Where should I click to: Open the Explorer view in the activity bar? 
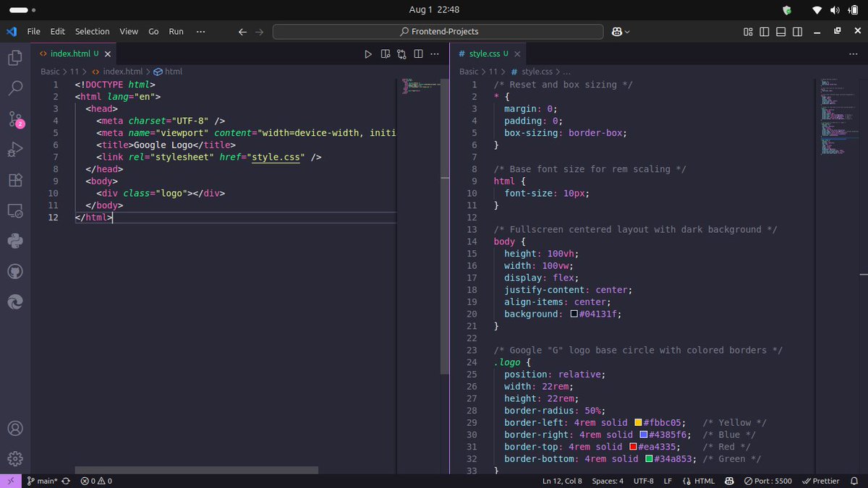(x=15, y=57)
